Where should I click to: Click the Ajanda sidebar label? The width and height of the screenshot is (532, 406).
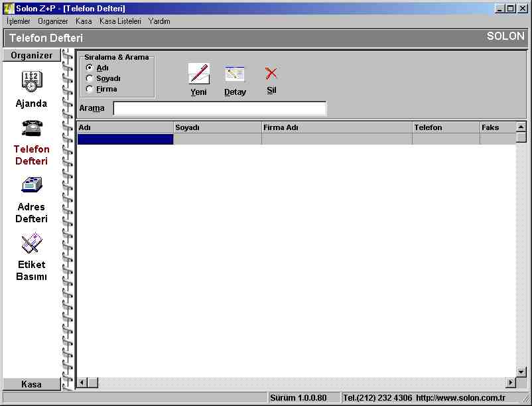[x=31, y=103]
